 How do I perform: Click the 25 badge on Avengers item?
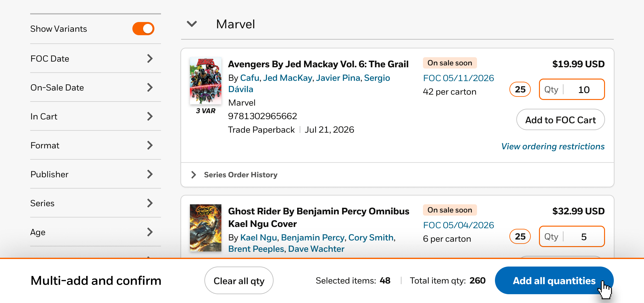pyautogui.click(x=520, y=90)
